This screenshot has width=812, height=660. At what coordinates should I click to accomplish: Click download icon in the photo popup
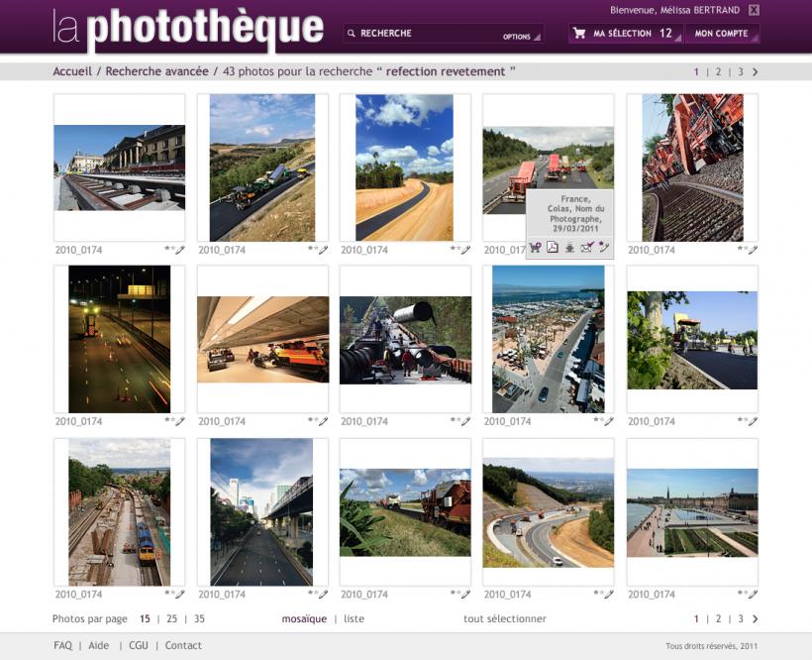tap(569, 248)
